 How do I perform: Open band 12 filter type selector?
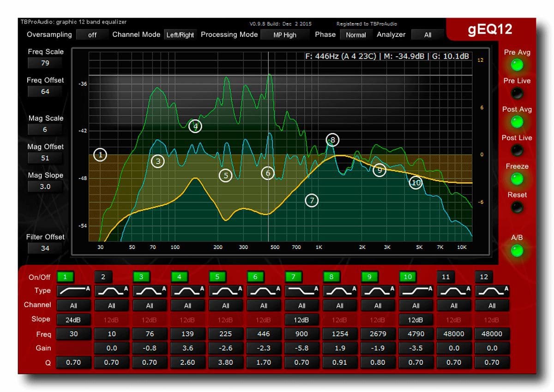[492, 291]
